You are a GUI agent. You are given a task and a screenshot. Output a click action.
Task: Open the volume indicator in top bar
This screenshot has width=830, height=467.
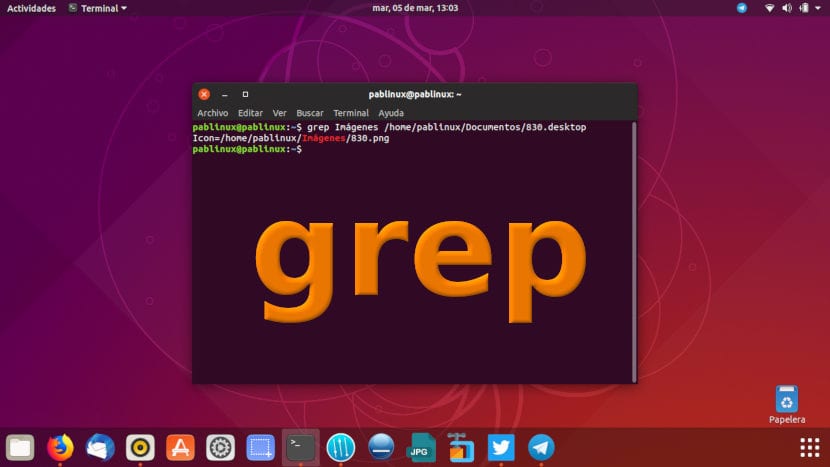(x=787, y=8)
